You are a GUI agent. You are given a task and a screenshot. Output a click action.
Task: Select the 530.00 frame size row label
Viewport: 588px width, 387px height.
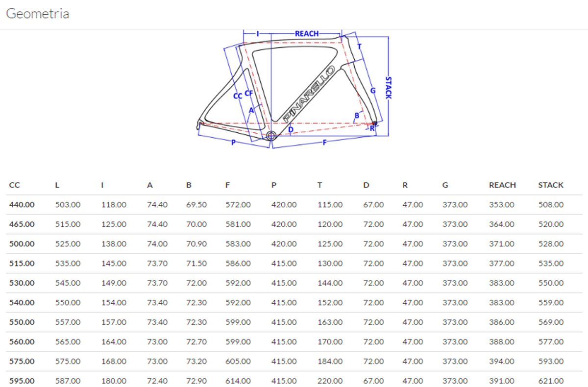[22, 283]
